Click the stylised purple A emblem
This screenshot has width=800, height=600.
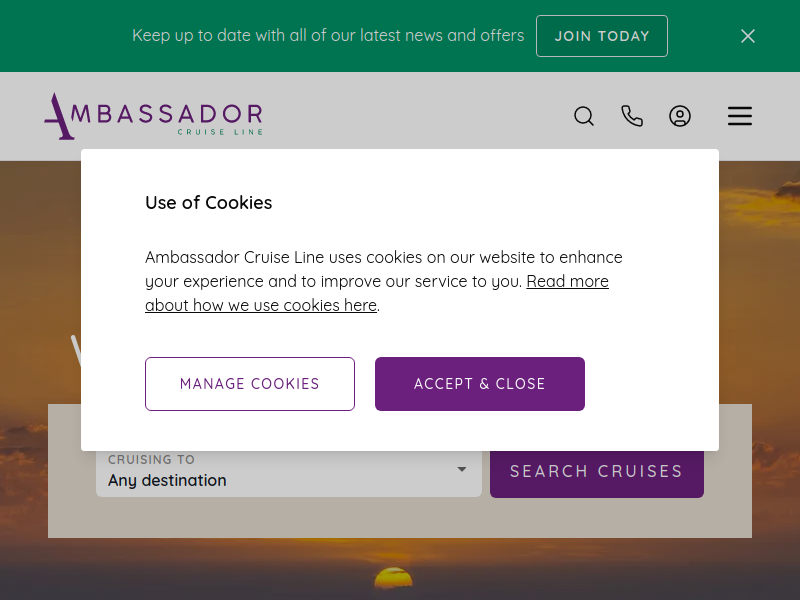coord(59,116)
